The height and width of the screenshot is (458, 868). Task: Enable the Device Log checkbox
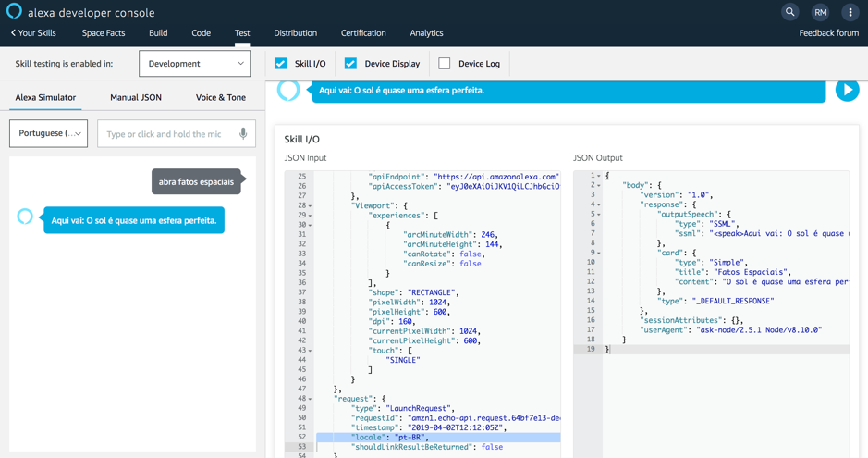(x=445, y=64)
